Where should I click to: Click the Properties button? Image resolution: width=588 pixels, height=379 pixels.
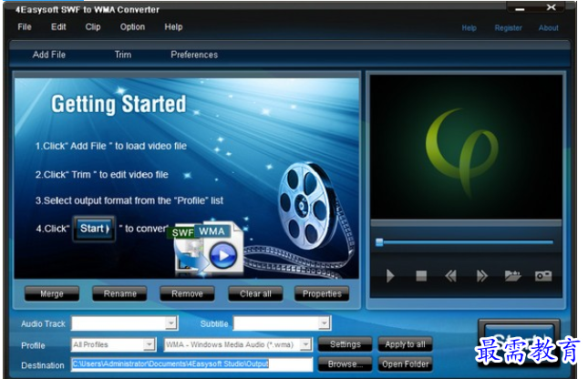[x=322, y=294]
